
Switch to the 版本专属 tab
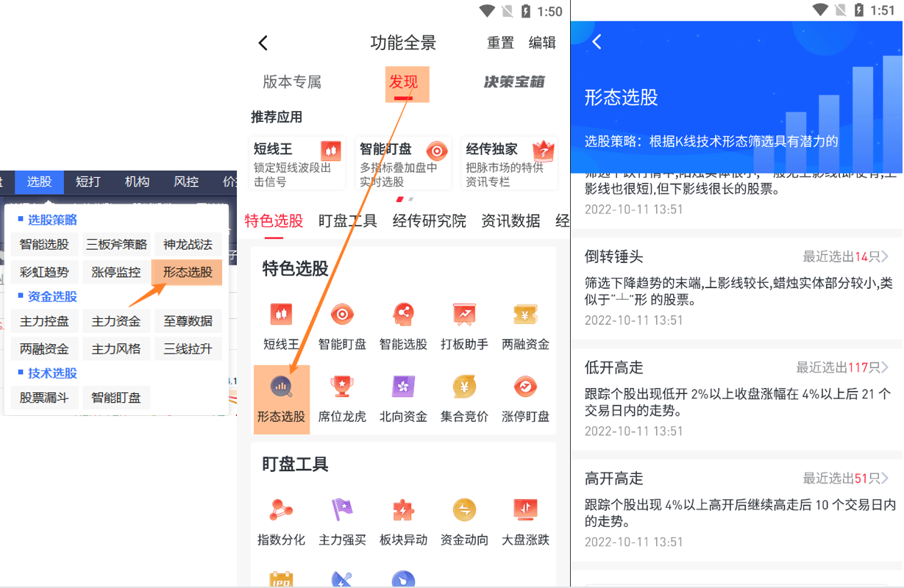292,82
